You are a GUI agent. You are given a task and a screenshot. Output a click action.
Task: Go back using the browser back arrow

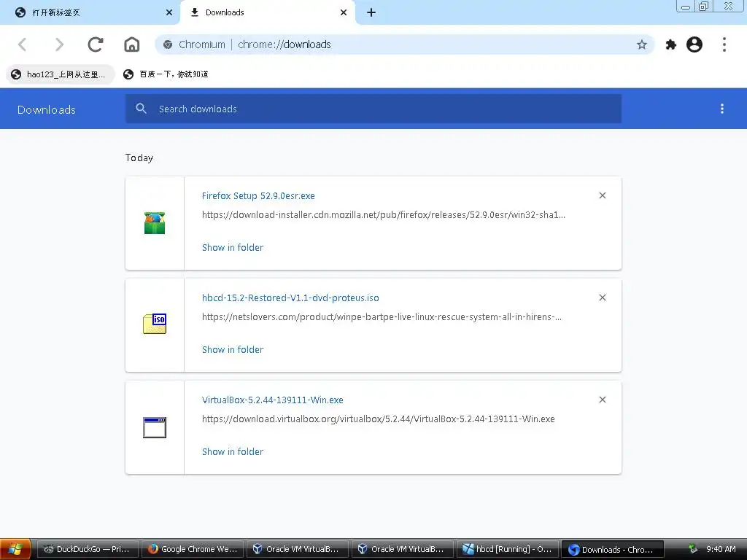click(23, 44)
